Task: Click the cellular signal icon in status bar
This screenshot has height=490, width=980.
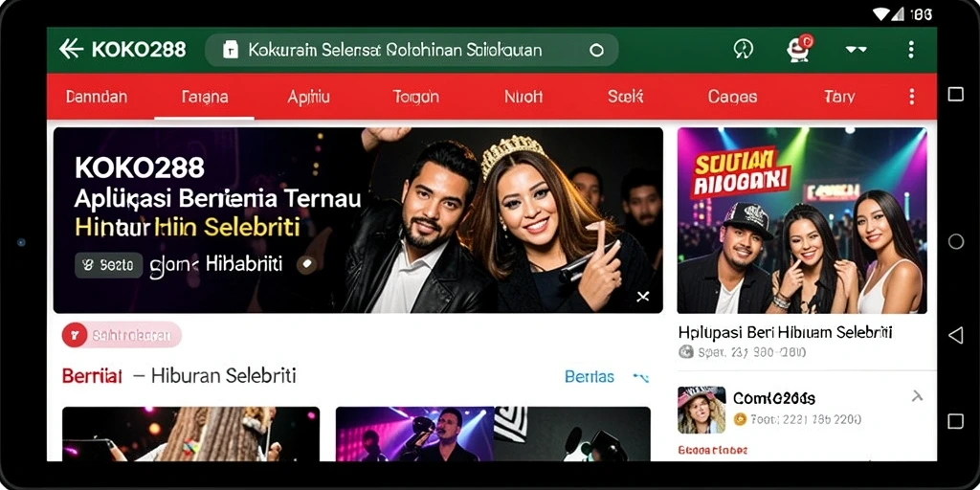Action: pos(898,13)
